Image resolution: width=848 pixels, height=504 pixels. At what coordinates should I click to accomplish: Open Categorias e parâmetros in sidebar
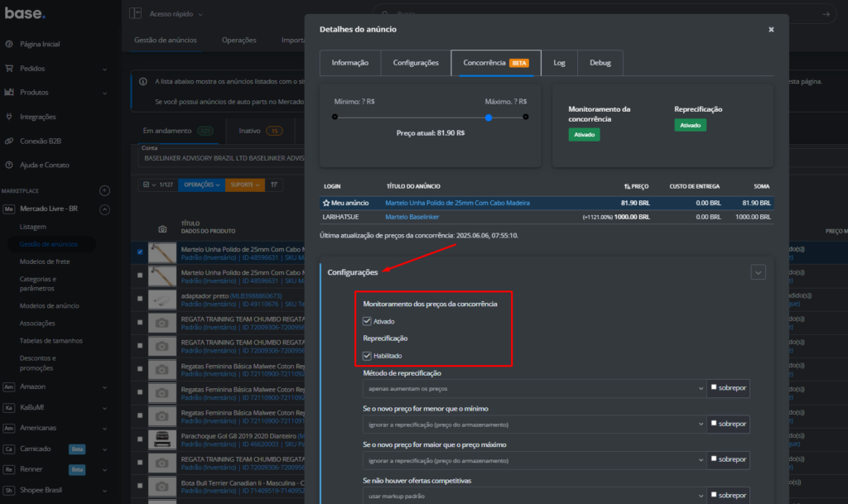pos(38,284)
